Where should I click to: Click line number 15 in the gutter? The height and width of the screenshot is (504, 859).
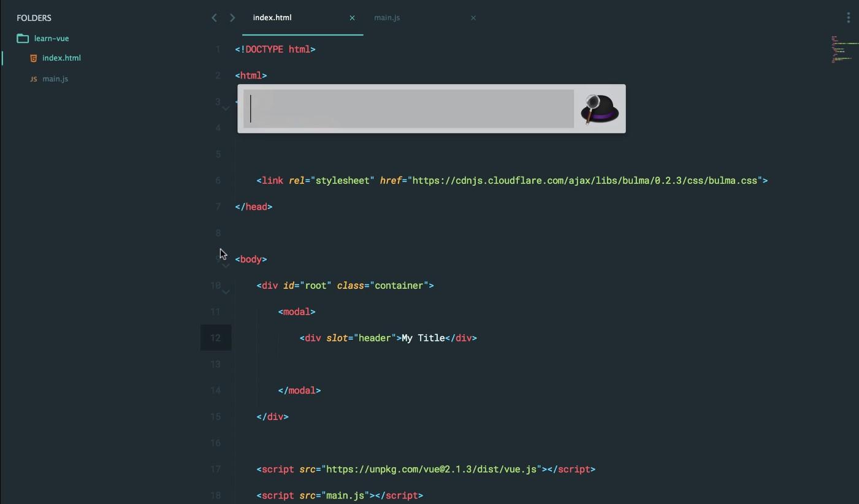click(x=215, y=416)
